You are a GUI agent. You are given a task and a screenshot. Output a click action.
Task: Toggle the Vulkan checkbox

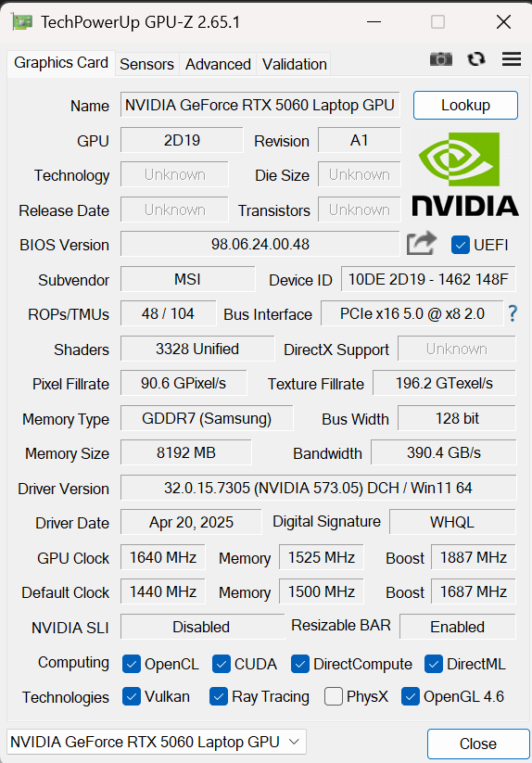point(132,696)
